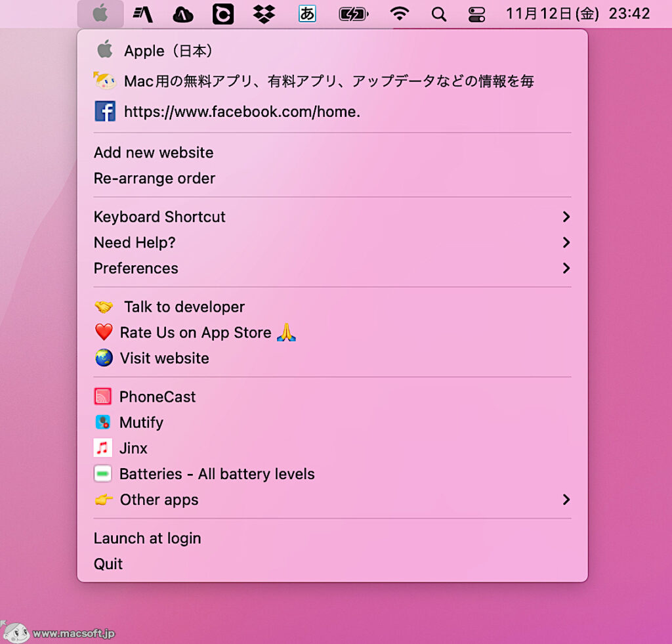The width and height of the screenshot is (672, 644).
Task: Open the Control Center icon
Action: click(x=476, y=14)
